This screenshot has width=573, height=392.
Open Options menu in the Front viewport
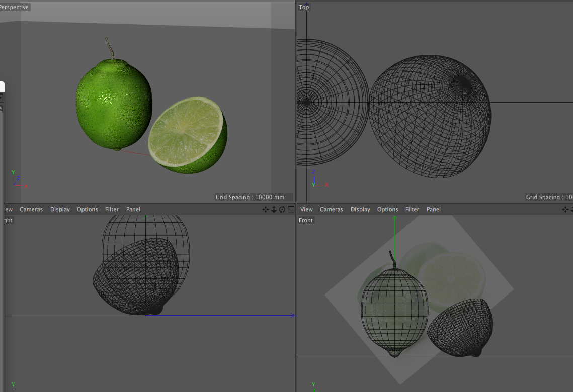click(x=387, y=210)
